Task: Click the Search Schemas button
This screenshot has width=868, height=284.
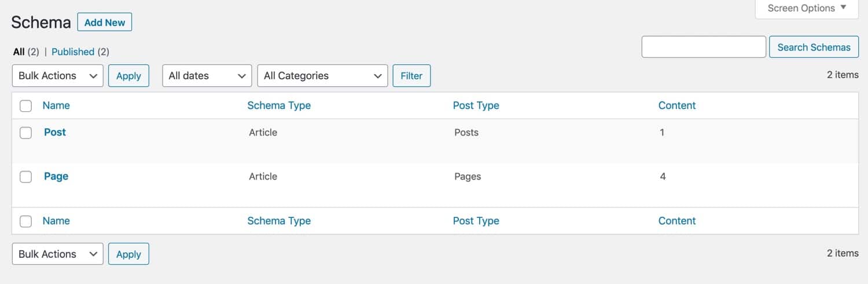Action: pos(814,47)
